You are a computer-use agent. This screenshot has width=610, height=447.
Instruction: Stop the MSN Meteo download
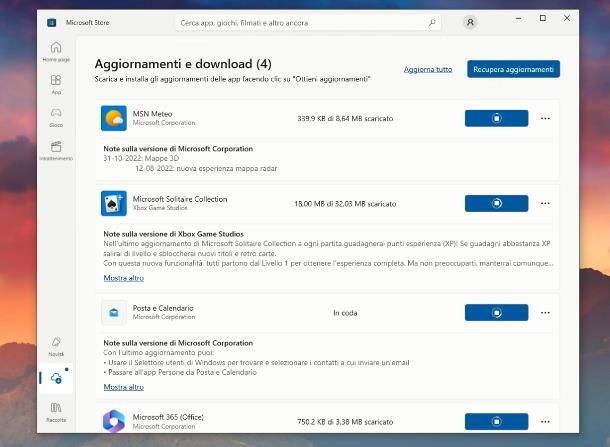click(496, 118)
